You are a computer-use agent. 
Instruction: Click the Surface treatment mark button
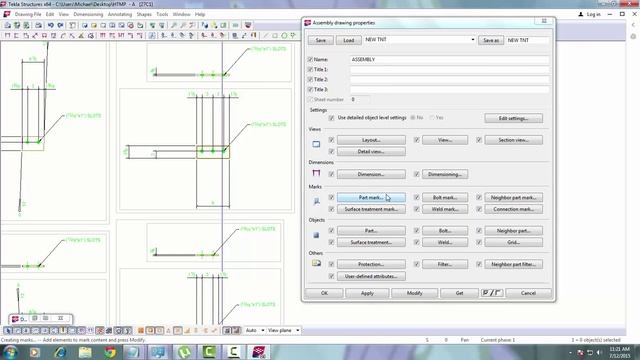coord(371,209)
